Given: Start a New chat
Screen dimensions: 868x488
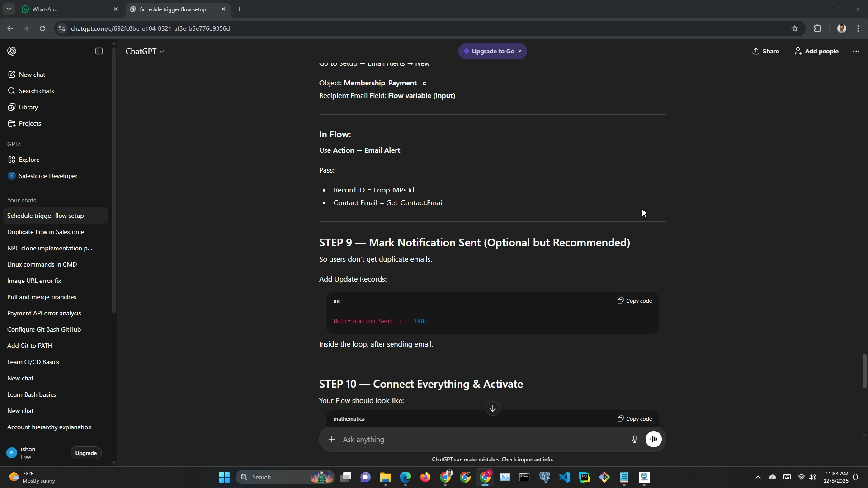Looking at the screenshot, I should point(32,75).
